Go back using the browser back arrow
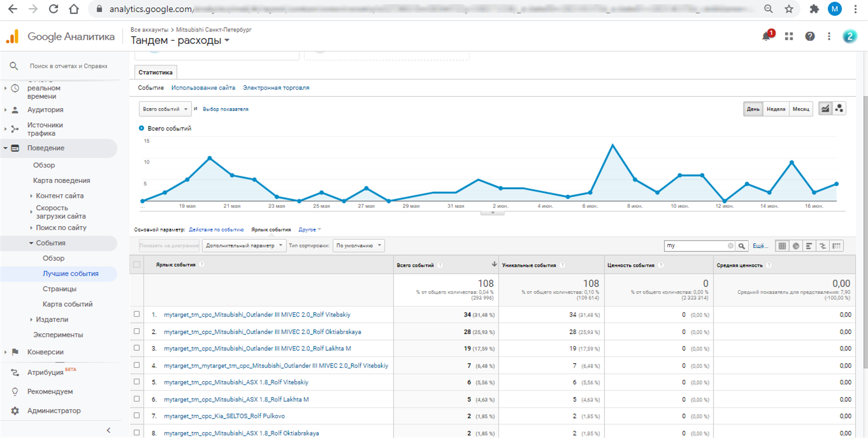This screenshot has width=868, height=441. [x=13, y=9]
